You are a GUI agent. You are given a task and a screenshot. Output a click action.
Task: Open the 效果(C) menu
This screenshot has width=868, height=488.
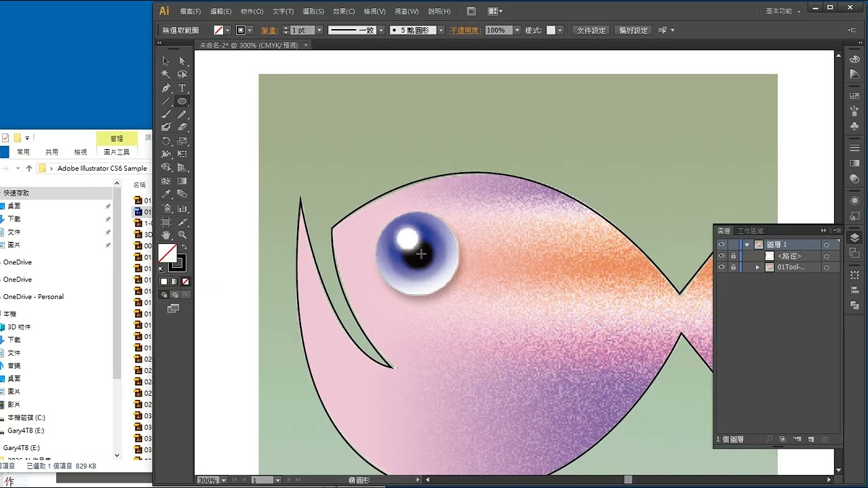point(344,12)
